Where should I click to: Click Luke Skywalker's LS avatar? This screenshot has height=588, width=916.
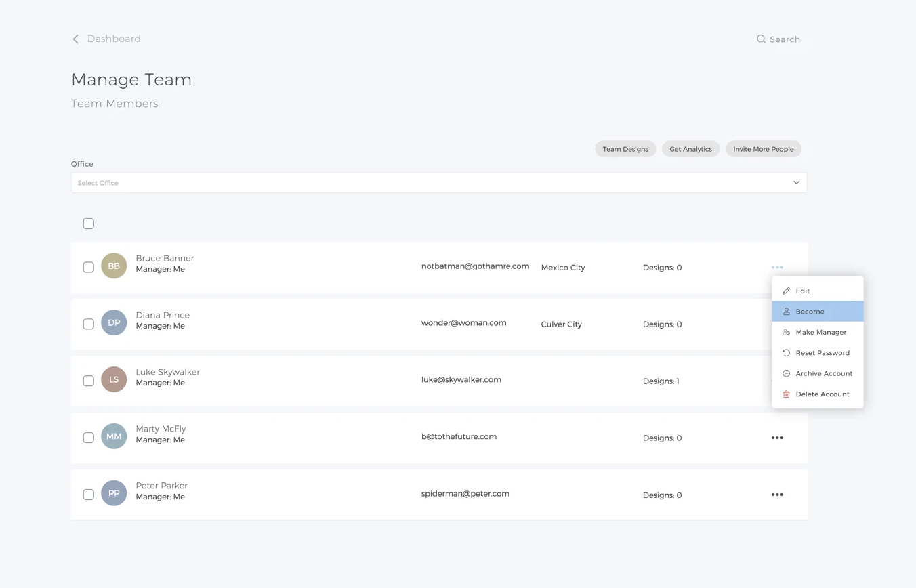tap(114, 380)
